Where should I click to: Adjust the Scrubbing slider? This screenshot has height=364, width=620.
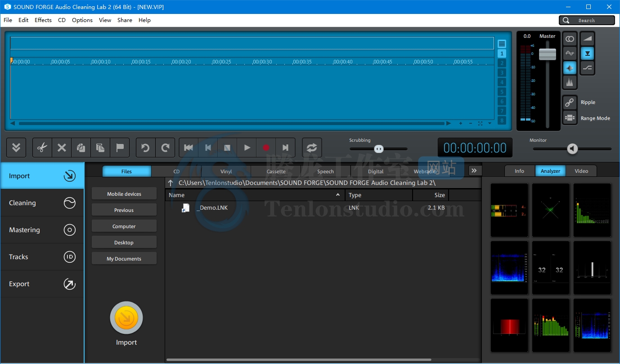pos(379,149)
